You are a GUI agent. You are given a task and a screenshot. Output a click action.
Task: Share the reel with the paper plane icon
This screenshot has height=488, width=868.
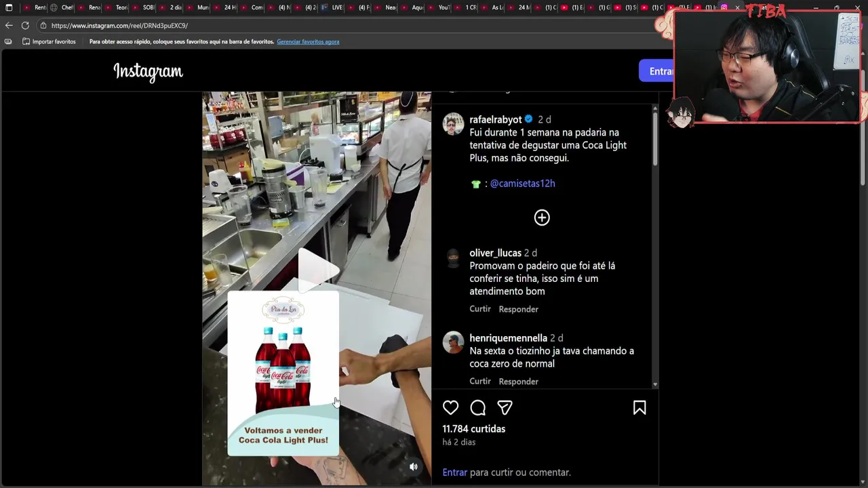click(505, 407)
